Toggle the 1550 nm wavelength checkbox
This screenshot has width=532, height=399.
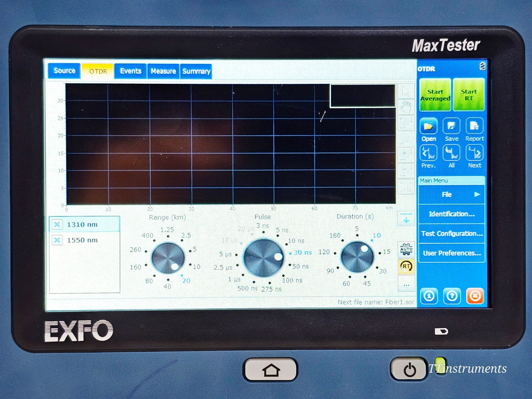click(x=57, y=240)
